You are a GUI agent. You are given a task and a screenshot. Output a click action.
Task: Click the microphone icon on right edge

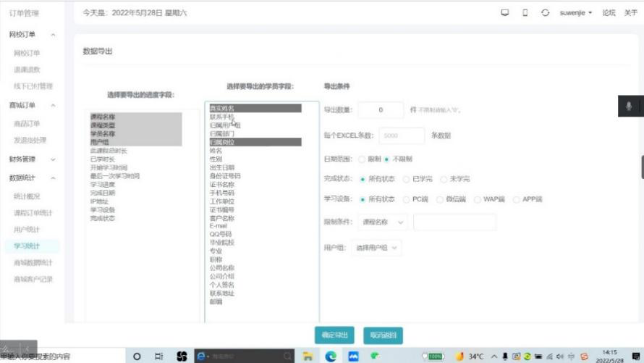point(628,107)
